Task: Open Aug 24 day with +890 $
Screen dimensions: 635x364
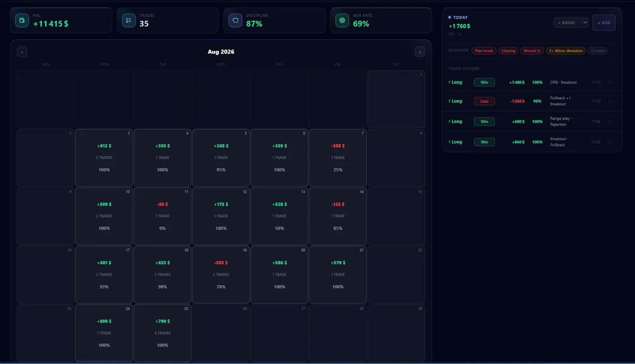Action: tap(104, 333)
